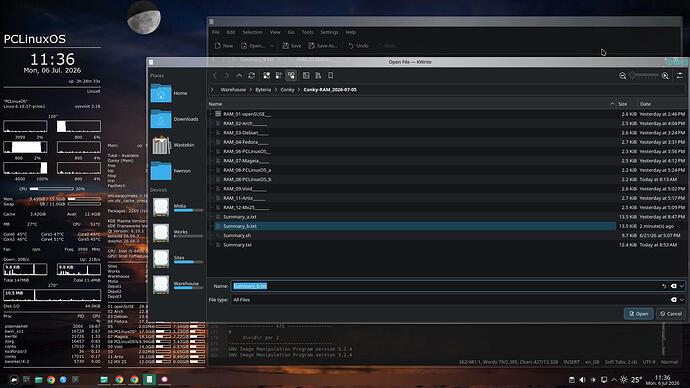The height and width of the screenshot is (388, 690).
Task: Clear the File type filter
Action: point(674,300)
